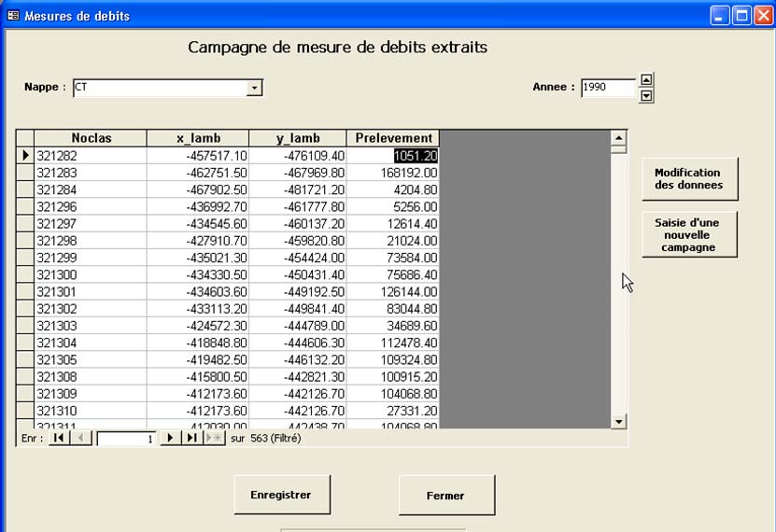Decrease Annee with down spinner arrow
Screen dimensions: 776x532
click(646, 94)
